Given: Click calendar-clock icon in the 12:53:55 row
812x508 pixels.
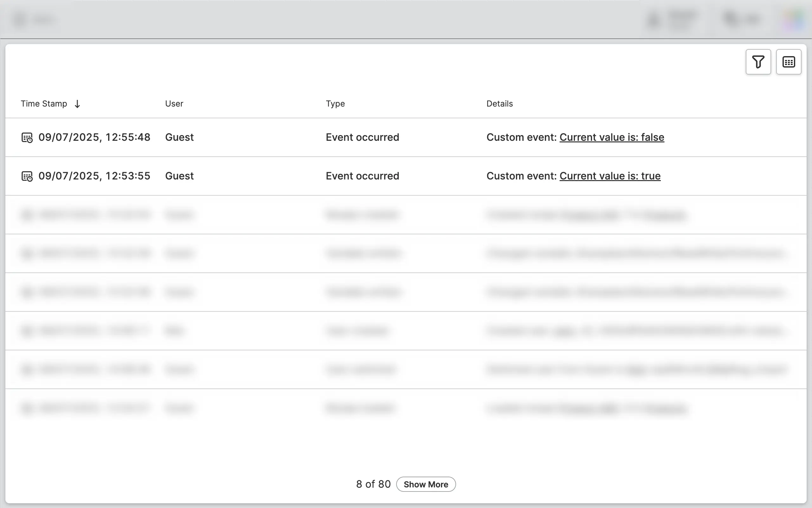Looking at the screenshot, I should coord(27,176).
